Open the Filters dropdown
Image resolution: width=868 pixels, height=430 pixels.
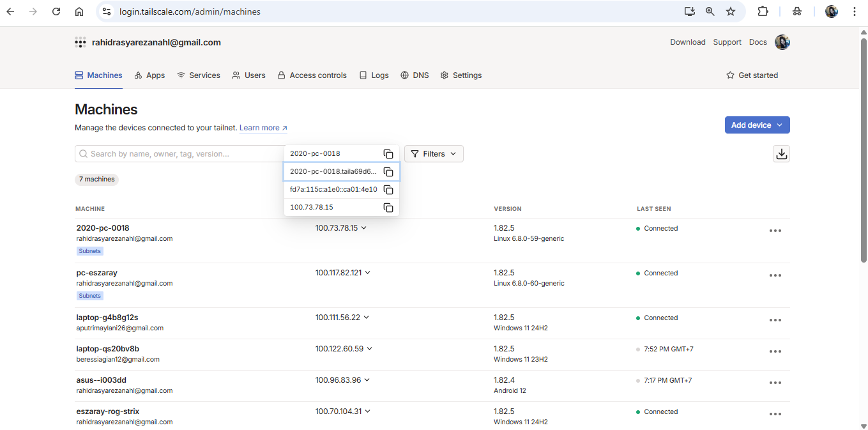pyautogui.click(x=434, y=154)
